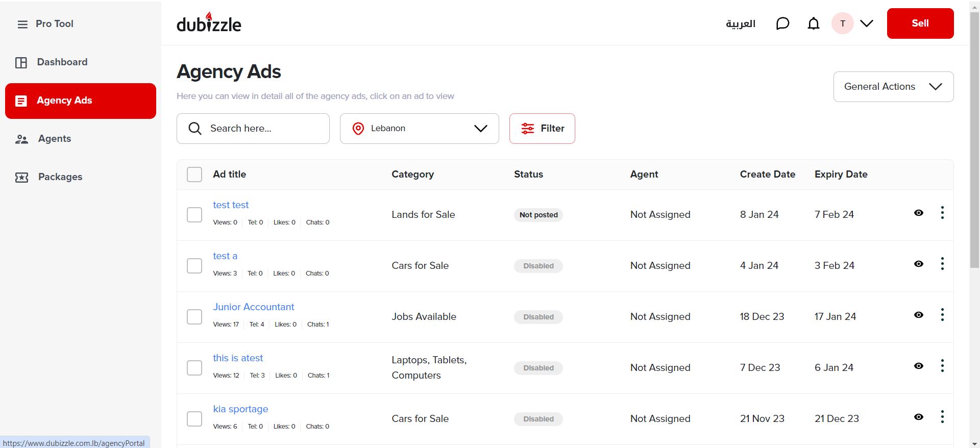Viewport: 980px width, 448px height.
Task: Check the box for test test ad
Action: [x=194, y=215]
